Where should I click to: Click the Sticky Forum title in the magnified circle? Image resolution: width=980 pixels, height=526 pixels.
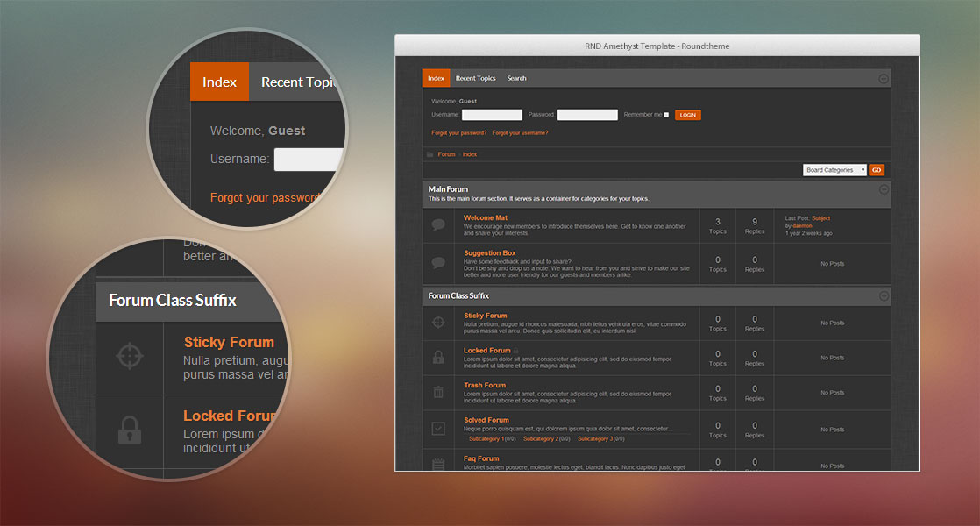(x=229, y=342)
